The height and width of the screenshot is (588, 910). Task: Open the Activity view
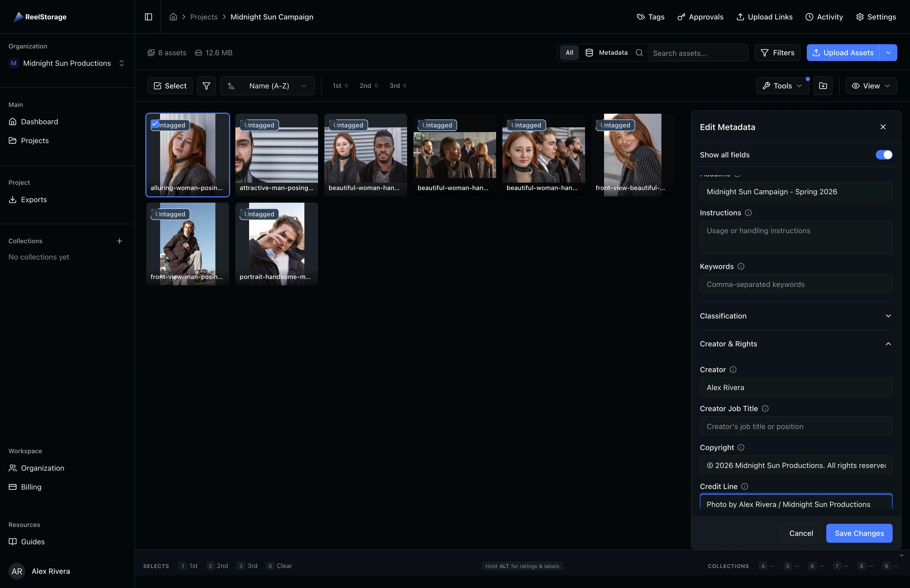(x=824, y=17)
